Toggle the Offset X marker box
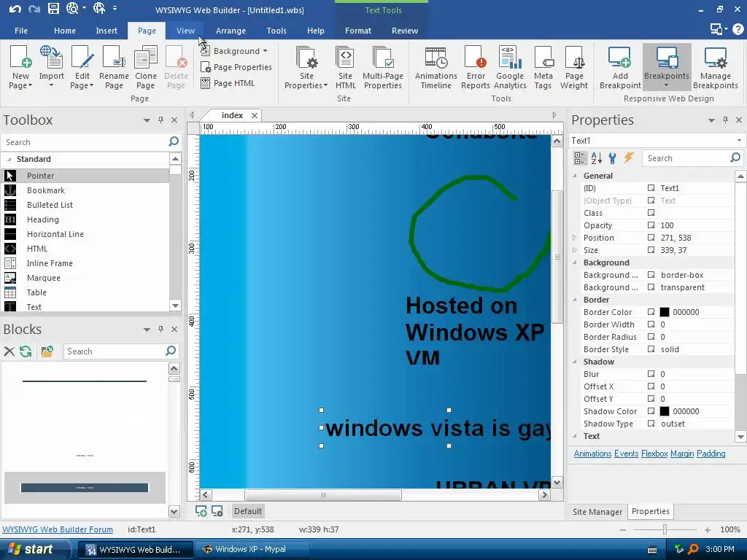This screenshot has height=560, width=747. 651,386
